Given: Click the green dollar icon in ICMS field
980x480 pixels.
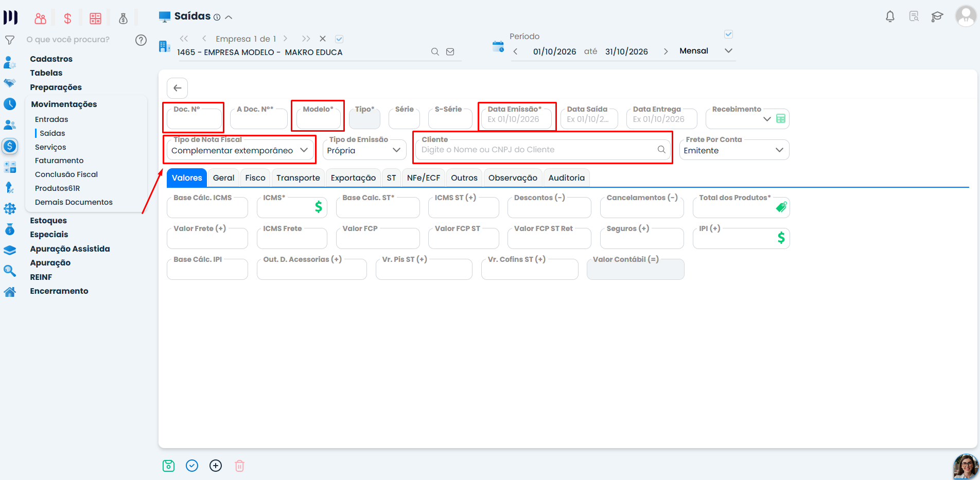Looking at the screenshot, I should [x=319, y=207].
